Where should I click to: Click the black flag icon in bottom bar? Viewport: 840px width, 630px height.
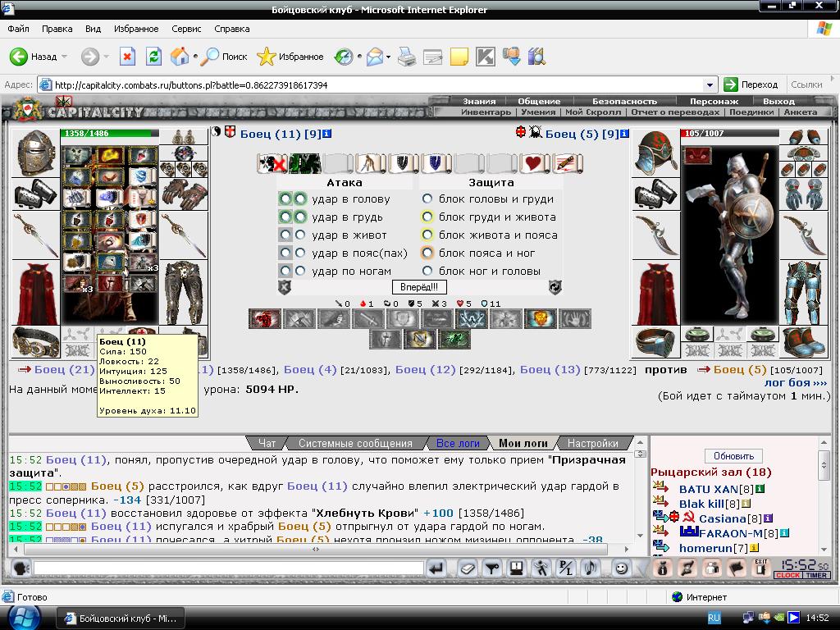pos(737,568)
